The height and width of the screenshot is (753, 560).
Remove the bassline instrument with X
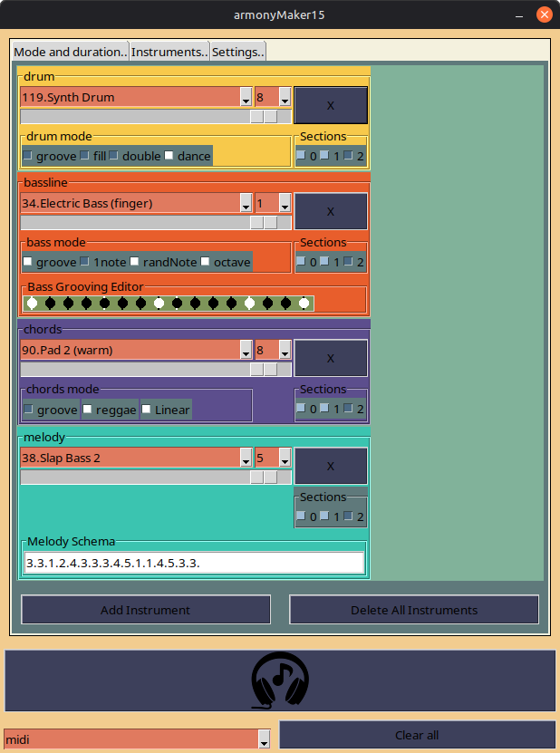pos(331,212)
